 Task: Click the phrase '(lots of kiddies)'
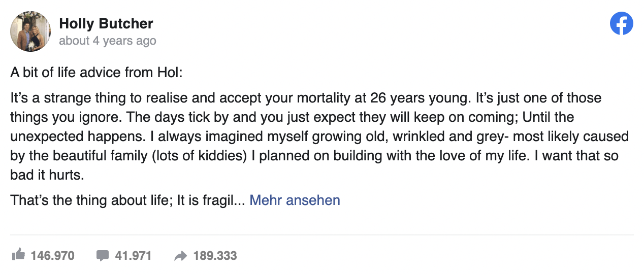[203, 156]
